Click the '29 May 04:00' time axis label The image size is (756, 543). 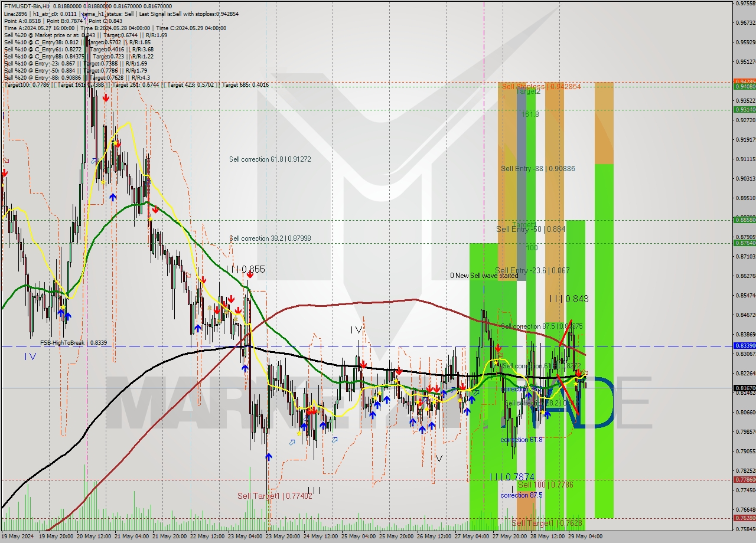tap(584, 537)
